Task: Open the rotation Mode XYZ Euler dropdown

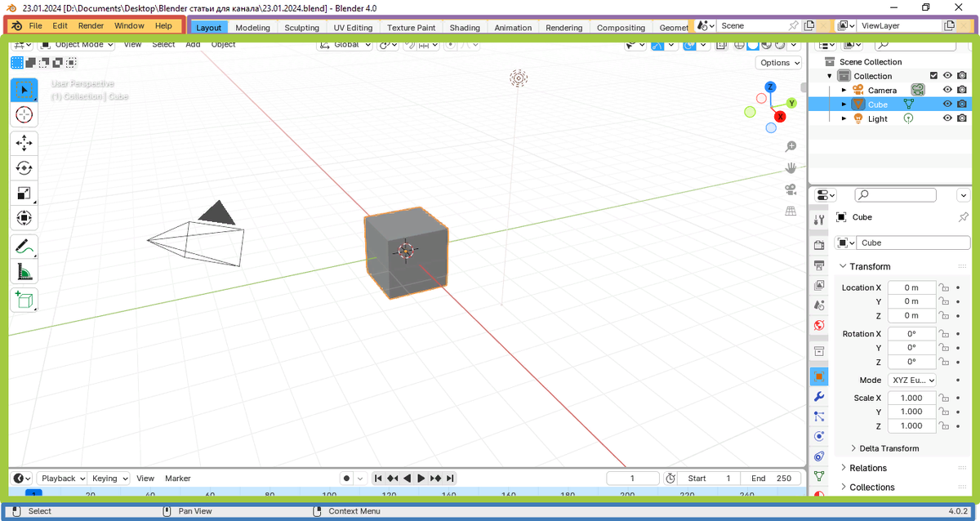Action: click(x=911, y=381)
